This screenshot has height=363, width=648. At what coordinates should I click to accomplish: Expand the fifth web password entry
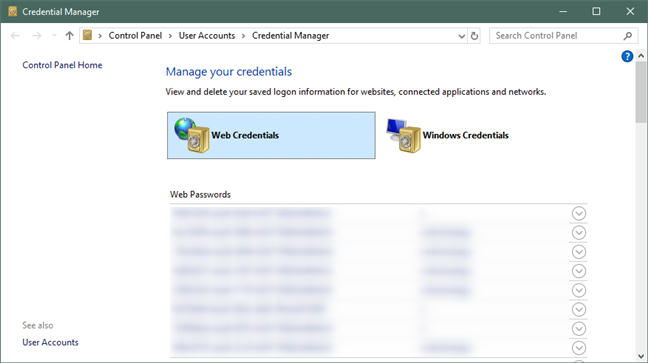click(579, 290)
